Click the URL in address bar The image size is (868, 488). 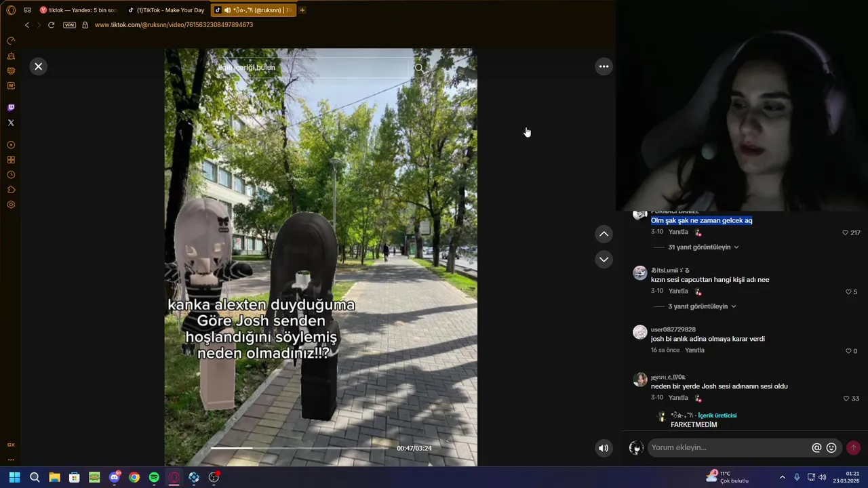[174, 25]
